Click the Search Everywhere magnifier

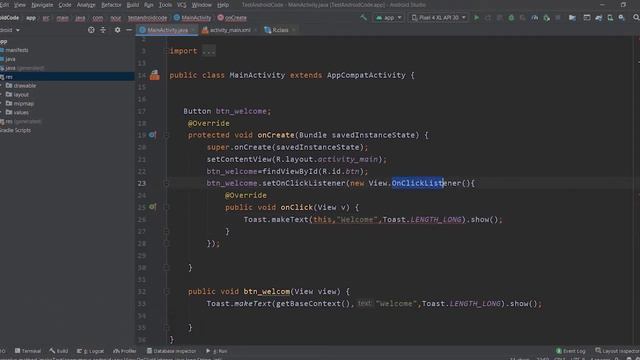[636, 18]
